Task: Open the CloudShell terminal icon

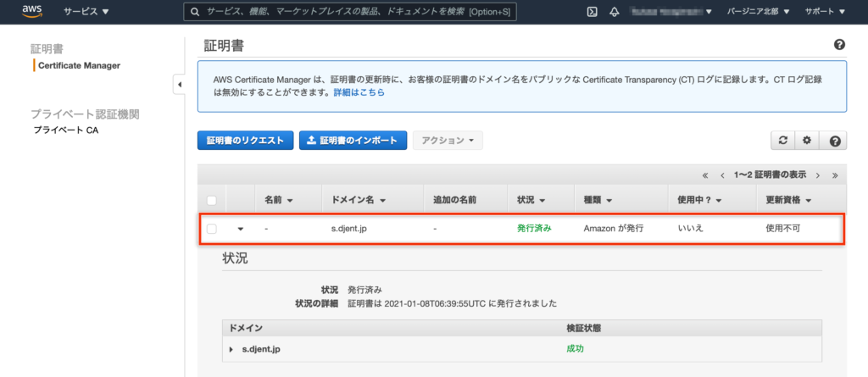Action: tap(592, 12)
